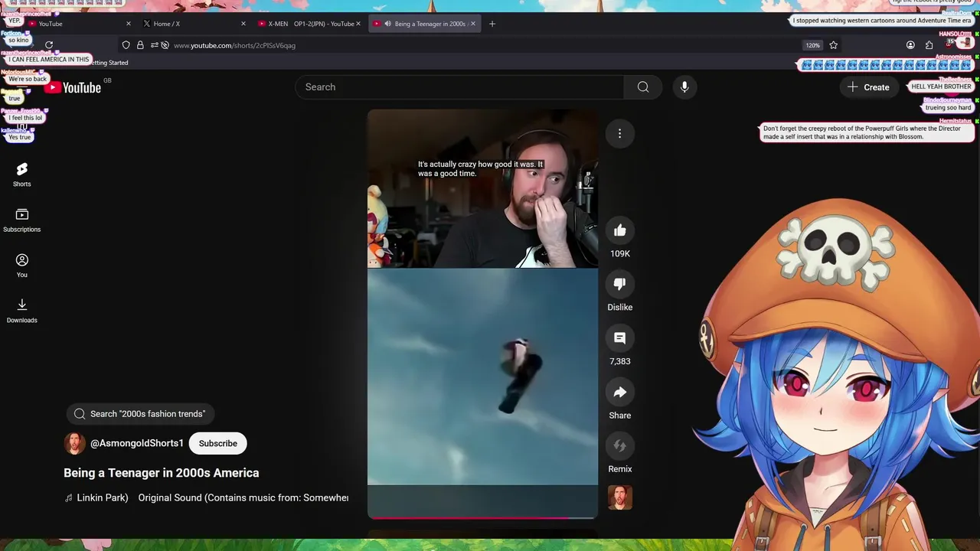Image resolution: width=980 pixels, height=551 pixels.
Task: Close the Being a Teenager tab
Action: tap(472, 24)
